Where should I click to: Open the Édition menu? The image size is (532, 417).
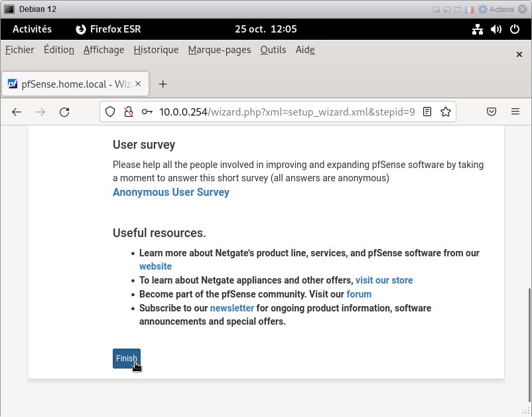59,50
